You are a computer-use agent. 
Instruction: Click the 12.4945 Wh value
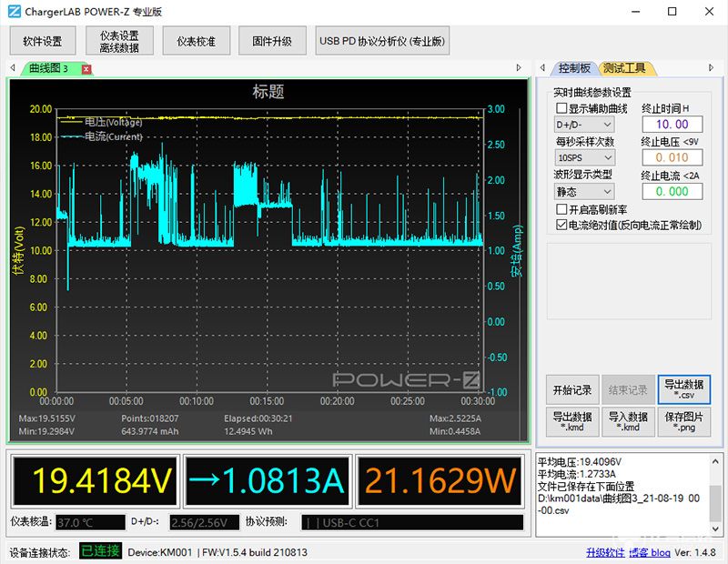[248, 432]
